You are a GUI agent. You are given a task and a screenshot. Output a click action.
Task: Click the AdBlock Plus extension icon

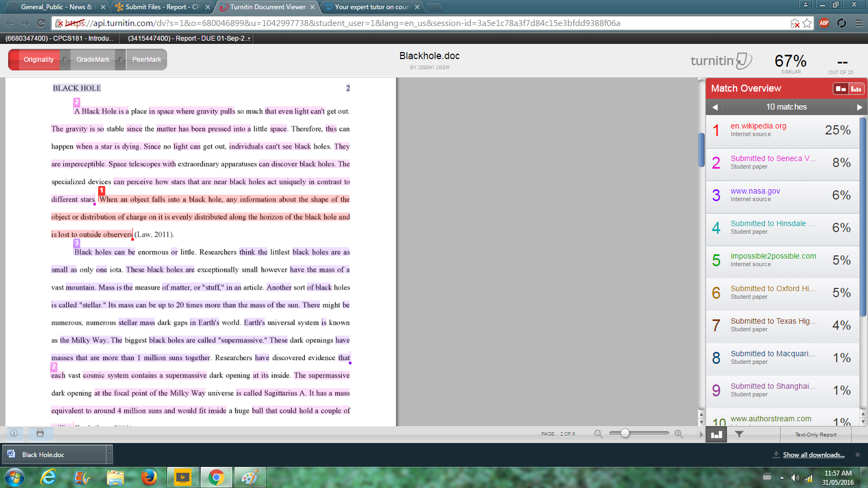click(824, 23)
